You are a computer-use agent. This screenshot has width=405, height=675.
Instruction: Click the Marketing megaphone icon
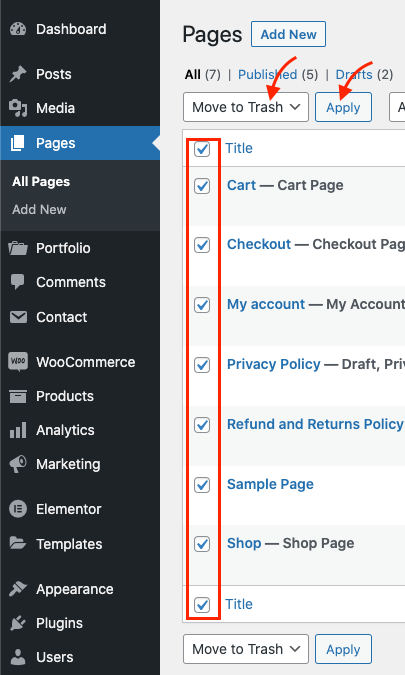[18, 464]
